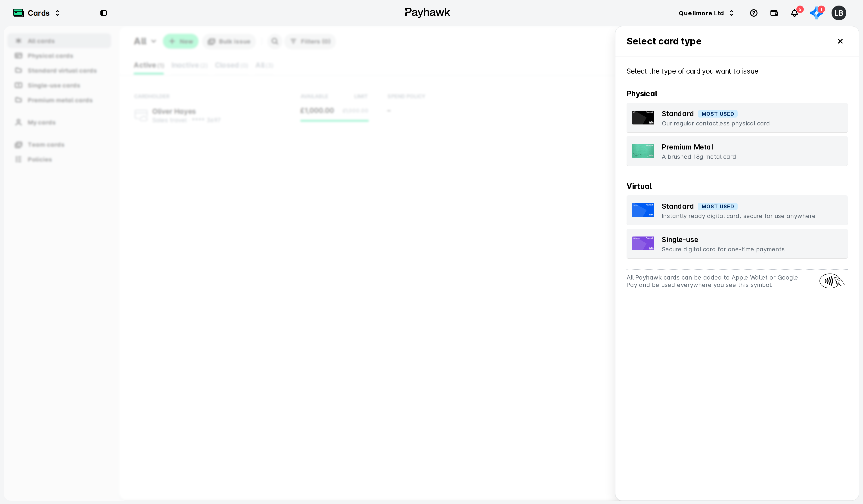863x504 pixels.
Task: Choose the Single-use virtual card option
Action: pyautogui.click(x=737, y=244)
